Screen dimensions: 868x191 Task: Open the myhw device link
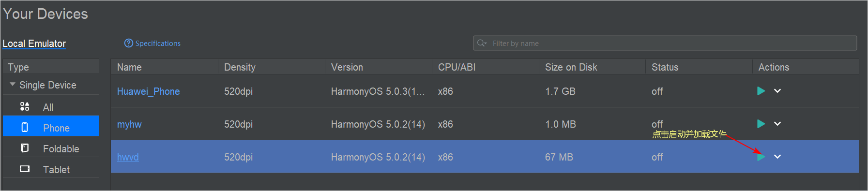(129, 124)
